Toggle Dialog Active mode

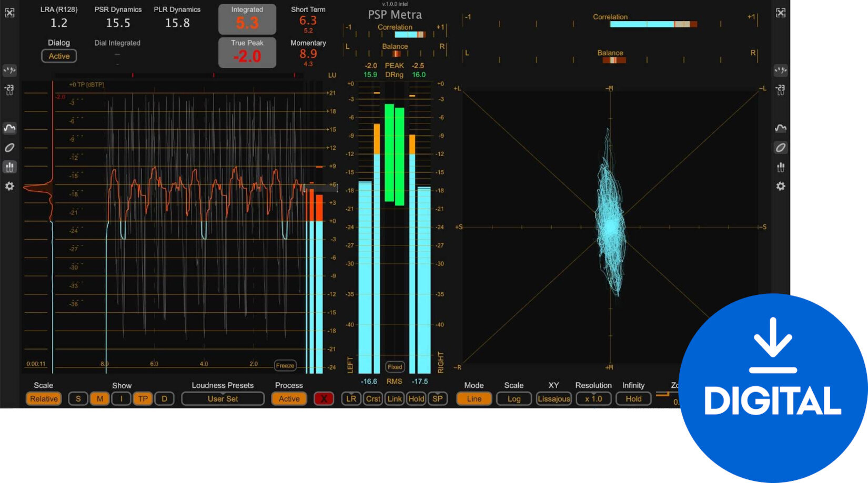[x=58, y=56]
